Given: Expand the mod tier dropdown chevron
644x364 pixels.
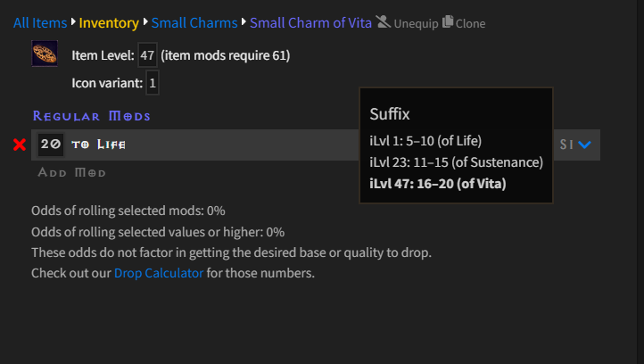Looking at the screenshot, I should point(585,145).
